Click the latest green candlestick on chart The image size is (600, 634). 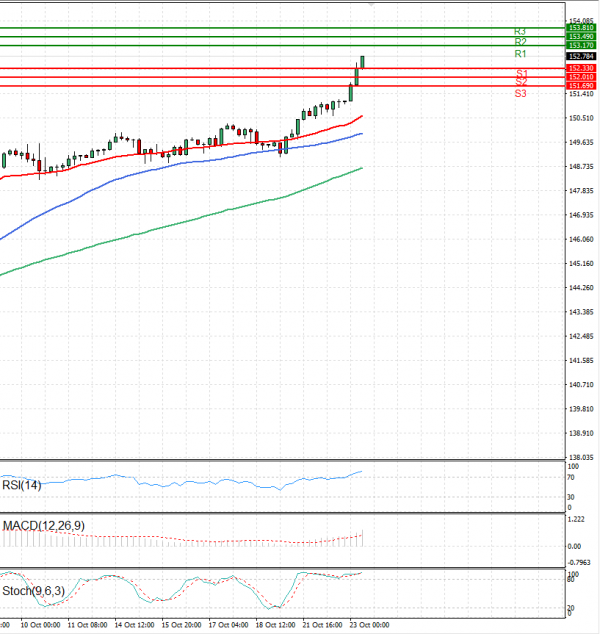pos(361,62)
